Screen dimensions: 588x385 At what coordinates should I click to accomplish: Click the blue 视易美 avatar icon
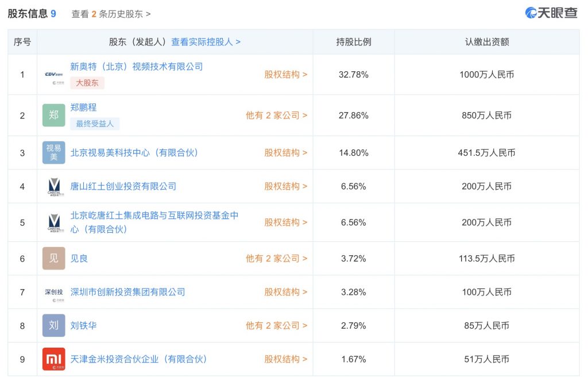pyautogui.click(x=54, y=153)
